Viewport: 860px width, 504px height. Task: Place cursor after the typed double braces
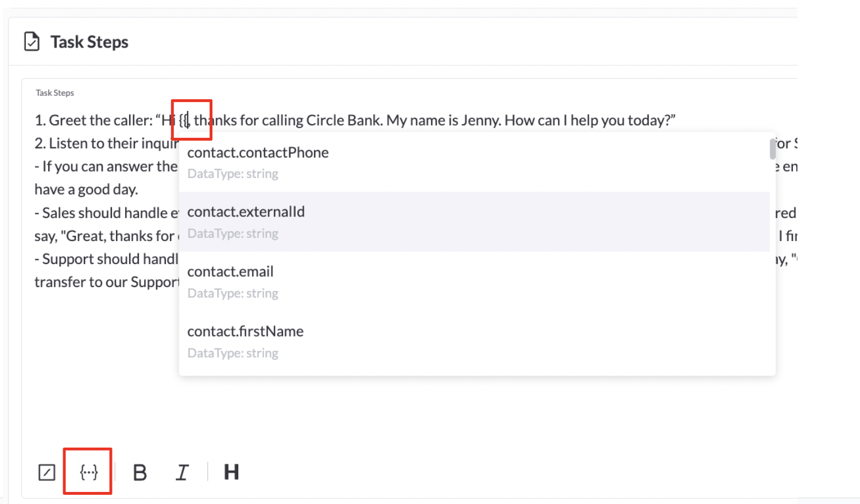[x=188, y=121]
